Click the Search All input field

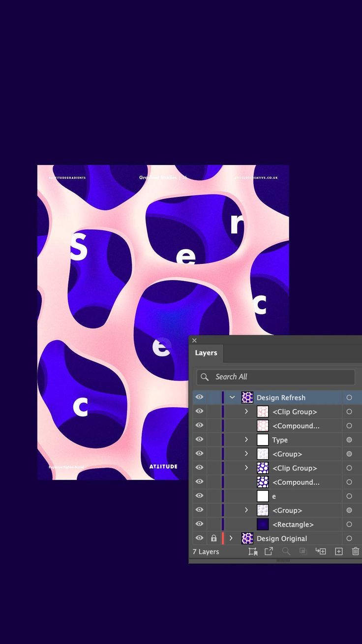[275, 377]
